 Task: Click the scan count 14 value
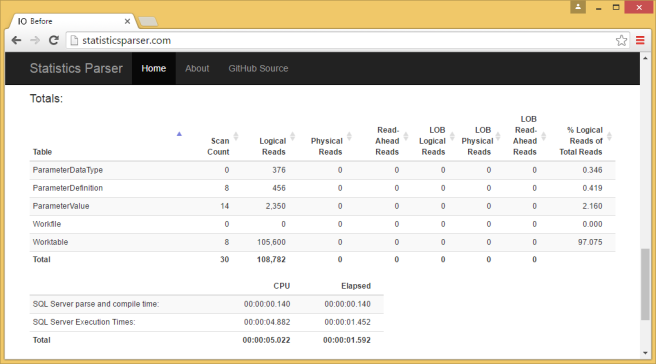225,206
